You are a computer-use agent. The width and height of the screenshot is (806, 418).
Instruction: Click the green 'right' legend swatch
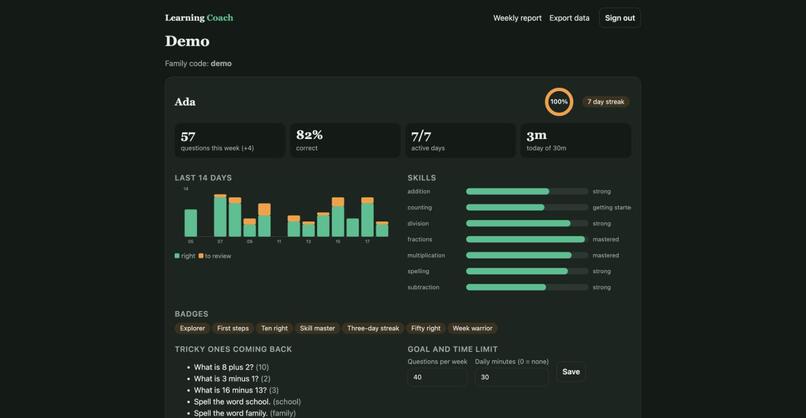coord(177,256)
